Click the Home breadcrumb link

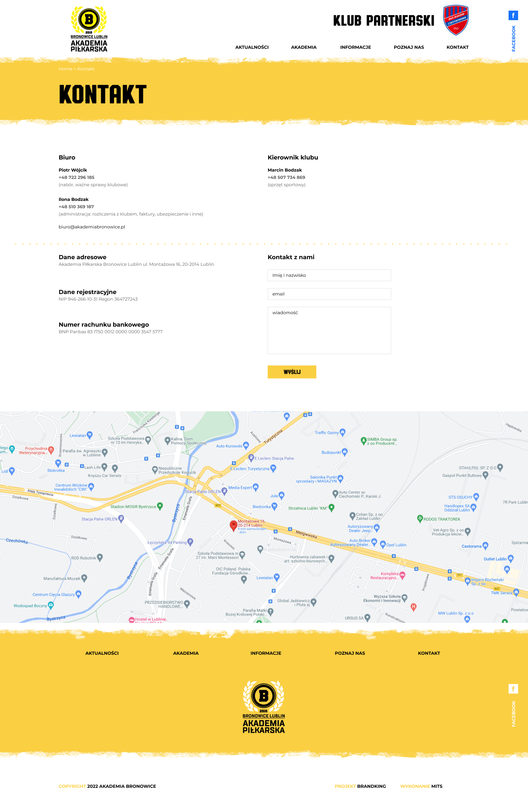[65, 69]
